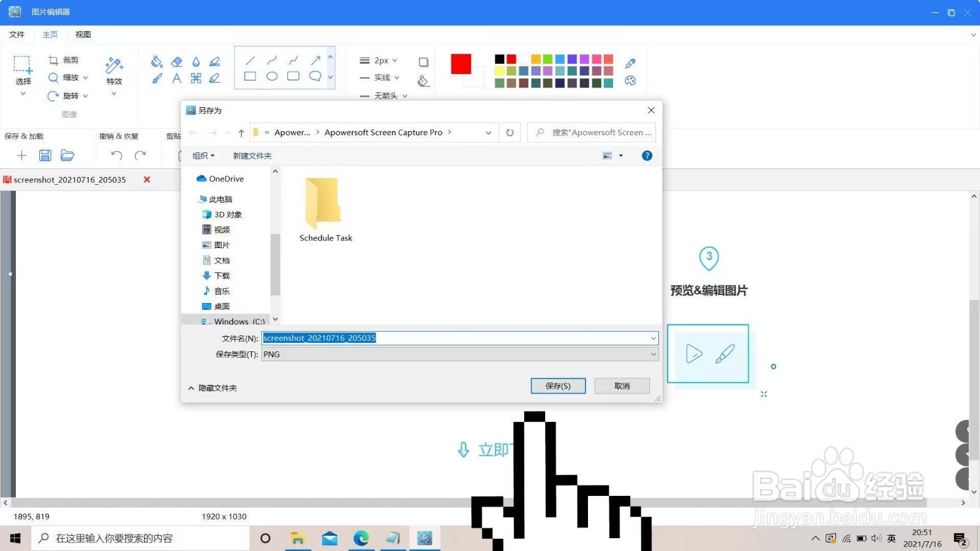Image resolution: width=980 pixels, height=551 pixels.
Task: Activate the color picker eyedropper
Action: (x=630, y=63)
